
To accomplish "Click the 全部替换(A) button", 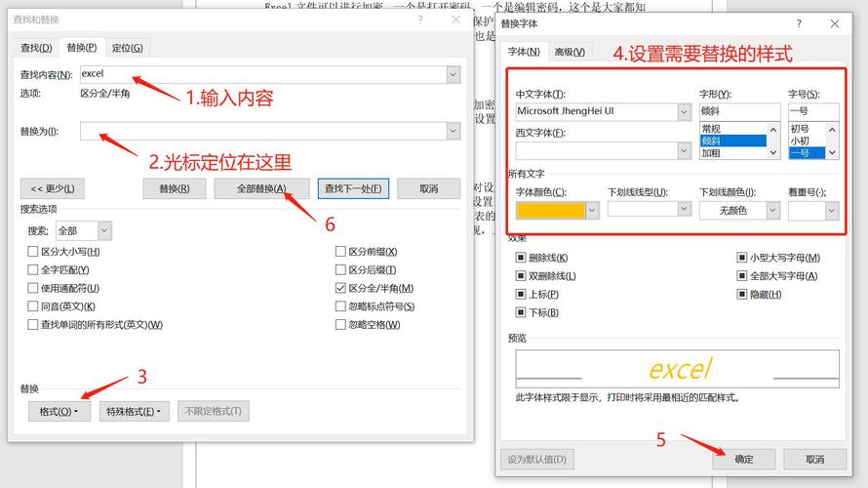I will tap(261, 189).
